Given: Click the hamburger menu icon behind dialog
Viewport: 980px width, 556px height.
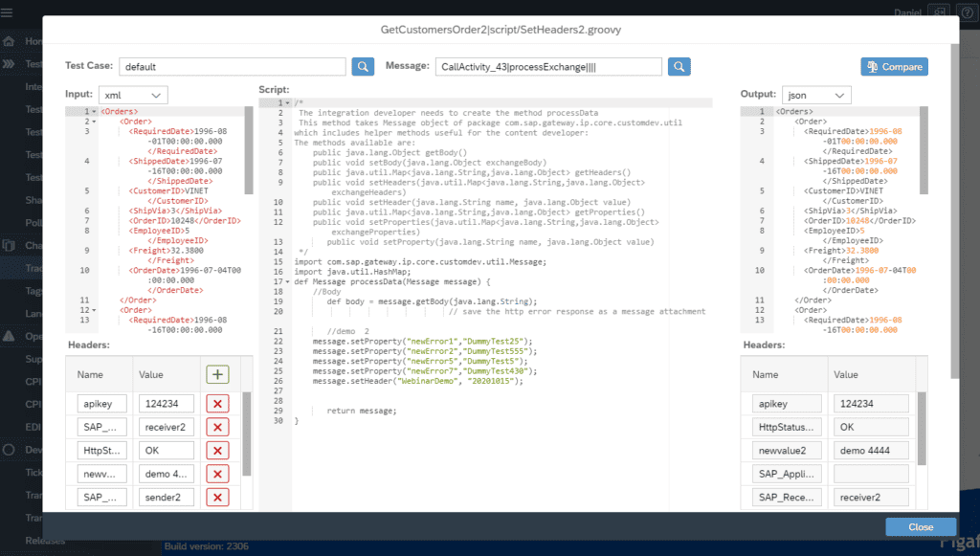Looking at the screenshot, I should tap(7, 12).
